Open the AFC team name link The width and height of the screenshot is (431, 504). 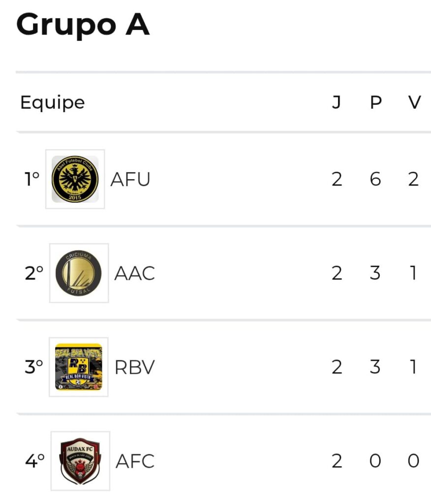tap(135, 461)
